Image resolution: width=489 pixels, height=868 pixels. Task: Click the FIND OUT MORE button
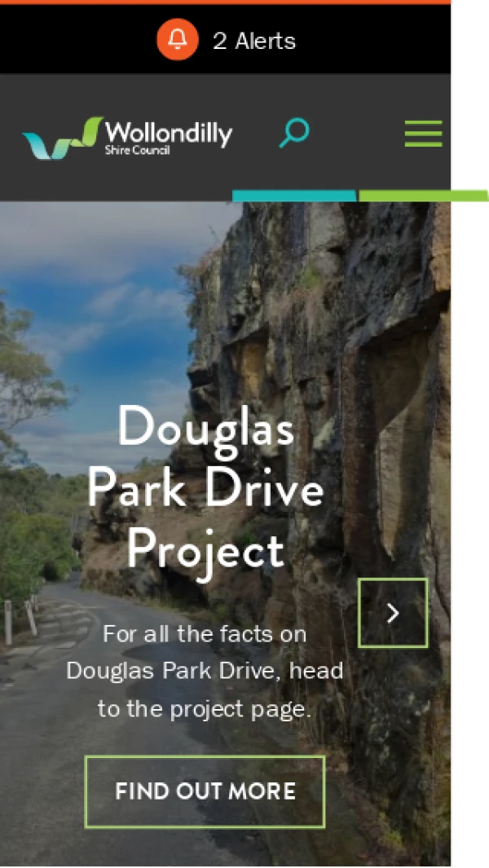coord(205,791)
